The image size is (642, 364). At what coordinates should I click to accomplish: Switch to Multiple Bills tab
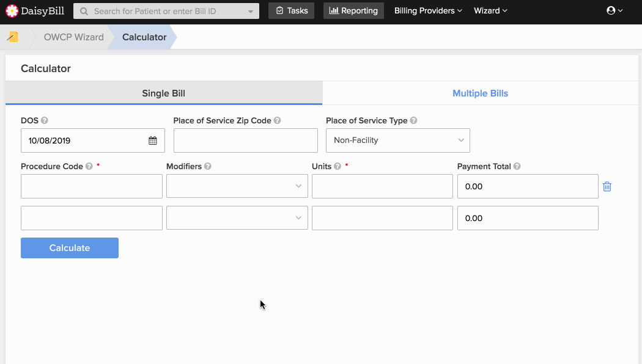[480, 93]
